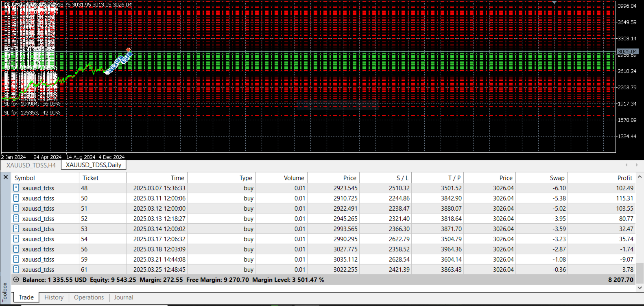Click take profit value 3863.43

click(x=452, y=269)
